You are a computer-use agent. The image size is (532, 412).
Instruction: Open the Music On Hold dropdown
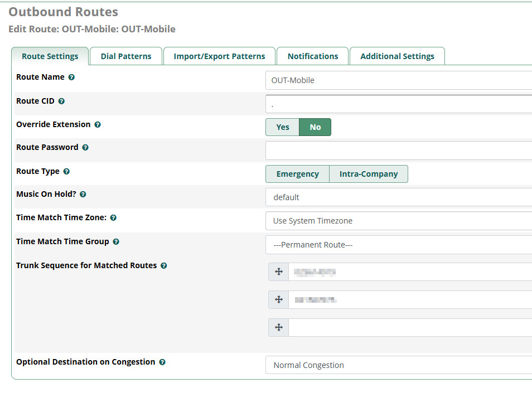point(398,197)
